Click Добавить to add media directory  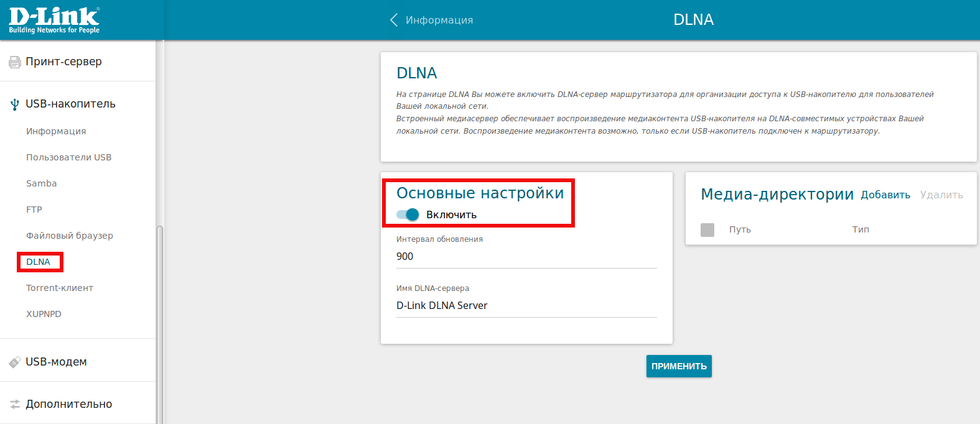[885, 195]
